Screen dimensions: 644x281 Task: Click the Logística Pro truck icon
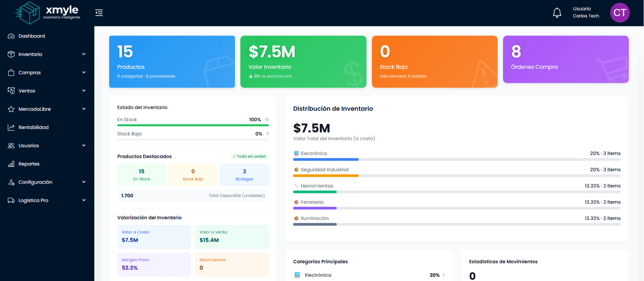11,201
